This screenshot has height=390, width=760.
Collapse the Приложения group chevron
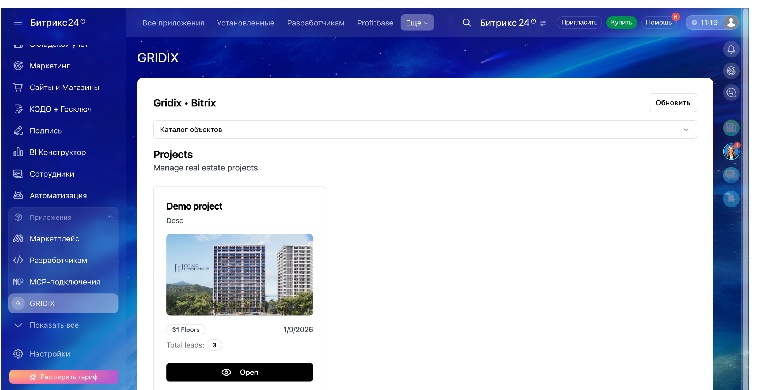click(110, 217)
